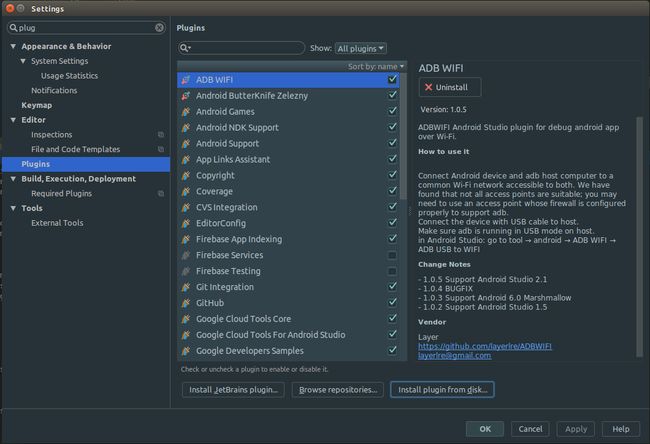The image size is (650, 444).
Task: Uncheck the Android Games plugin
Action: [392, 111]
